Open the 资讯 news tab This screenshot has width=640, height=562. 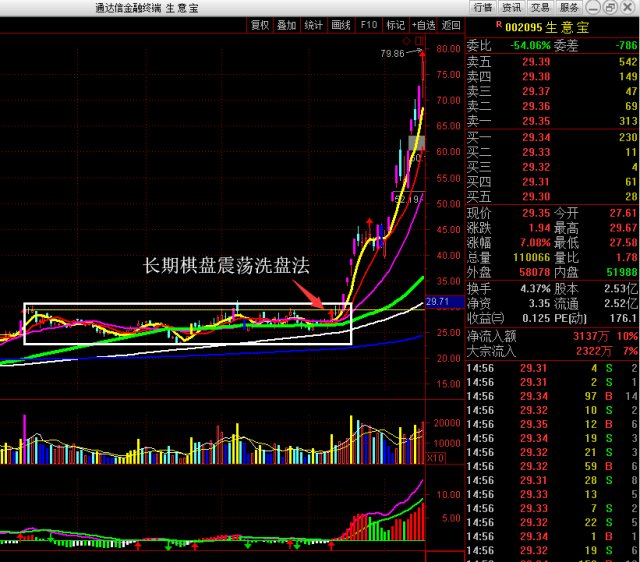point(512,7)
